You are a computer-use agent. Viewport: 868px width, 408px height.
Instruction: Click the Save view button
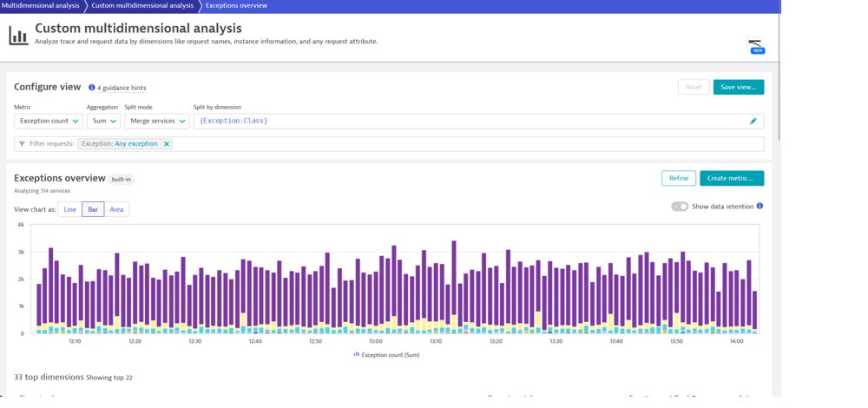coord(739,88)
